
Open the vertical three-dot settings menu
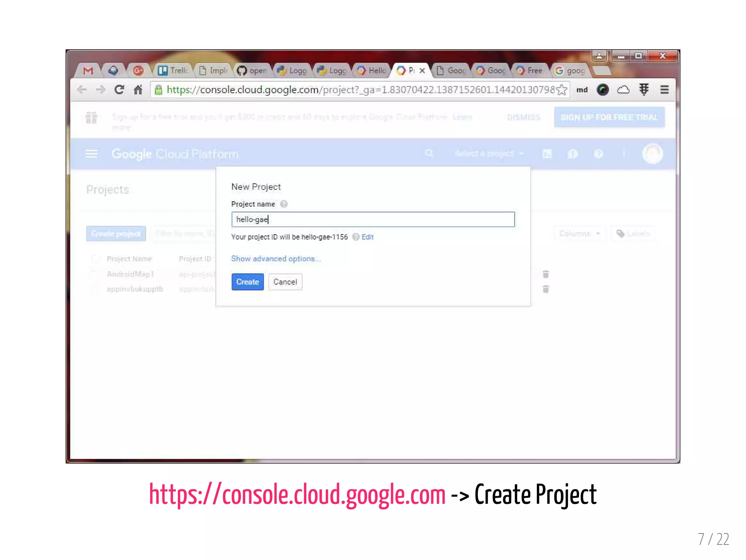624,153
